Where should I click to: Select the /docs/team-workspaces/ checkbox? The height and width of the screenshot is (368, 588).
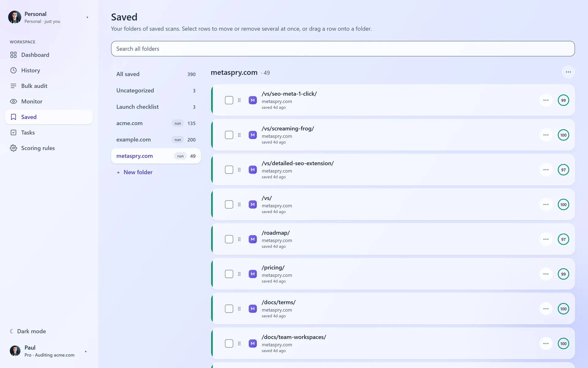(229, 343)
